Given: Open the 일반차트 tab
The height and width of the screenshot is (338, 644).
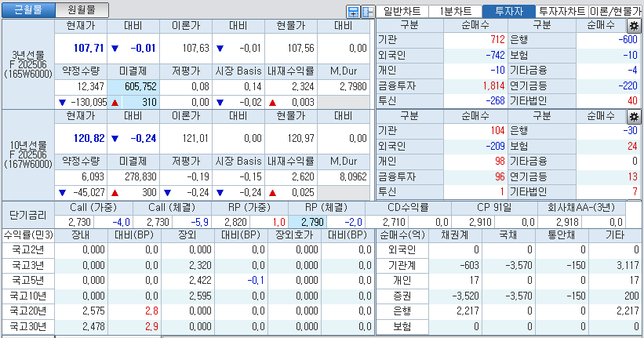Looking at the screenshot, I should pyautogui.click(x=402, y=11).
